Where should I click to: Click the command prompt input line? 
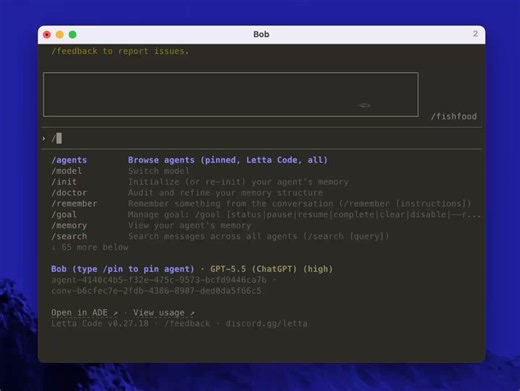coord(262,138)
